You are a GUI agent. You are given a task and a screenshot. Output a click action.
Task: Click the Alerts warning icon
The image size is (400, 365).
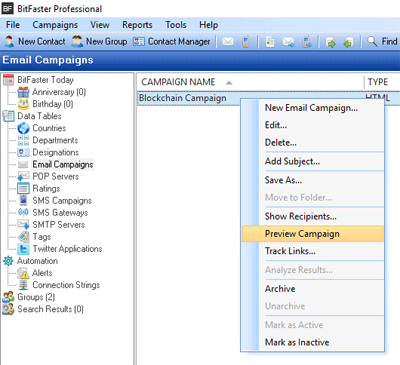point(23,273)
